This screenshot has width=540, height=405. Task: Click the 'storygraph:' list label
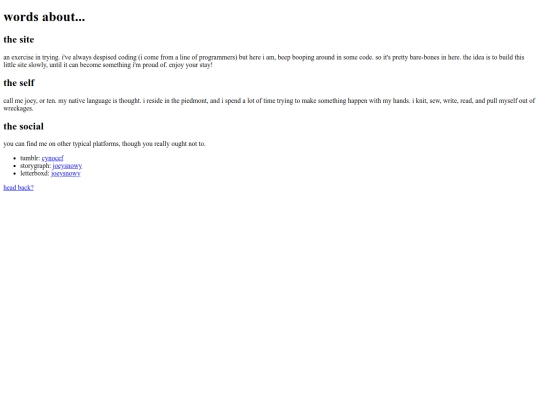pyautogui.click(x=35, y=166)
